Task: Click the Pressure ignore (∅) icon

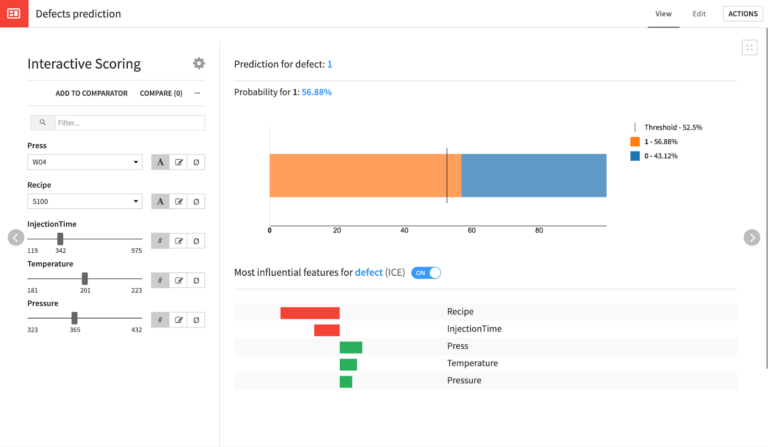Action: click(x=196, y=320)
